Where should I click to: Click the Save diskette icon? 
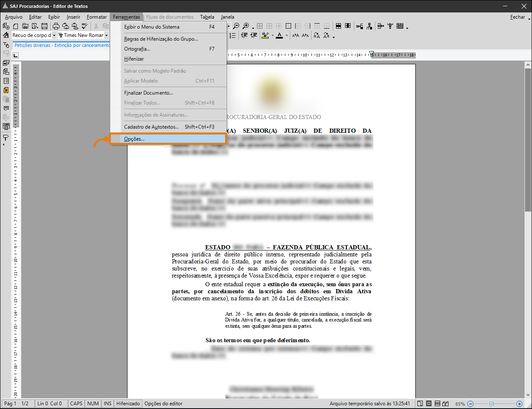pos(44,26)
